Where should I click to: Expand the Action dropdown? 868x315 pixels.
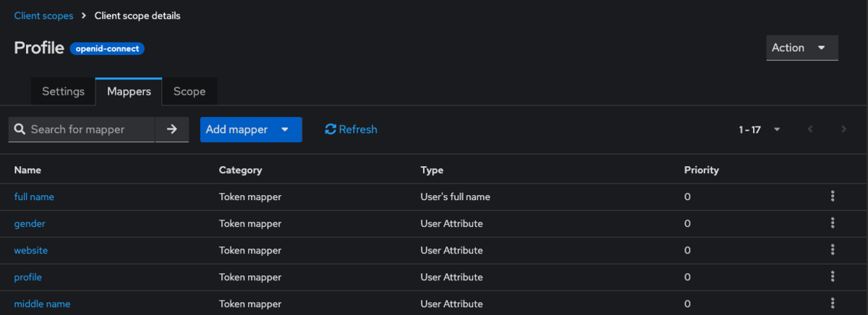802,48
